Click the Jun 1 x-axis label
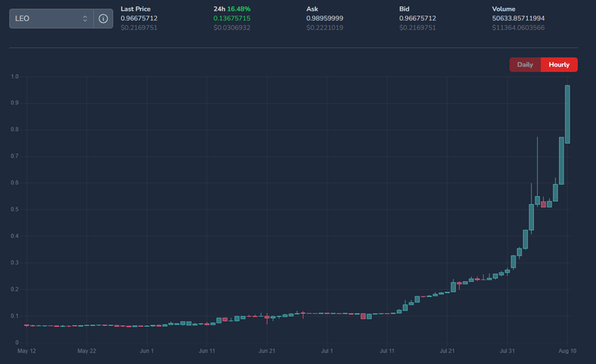This screenshot has width=596, height=364. point(147,351)
